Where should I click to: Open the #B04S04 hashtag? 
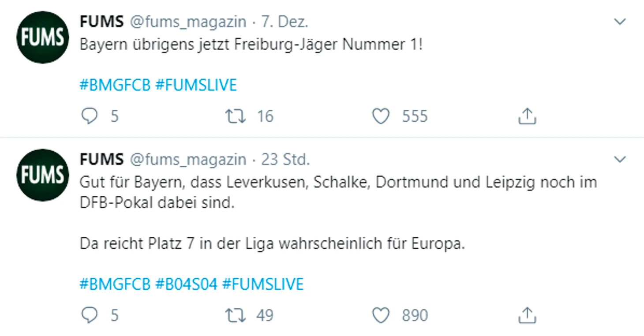(x=186, y=284)
